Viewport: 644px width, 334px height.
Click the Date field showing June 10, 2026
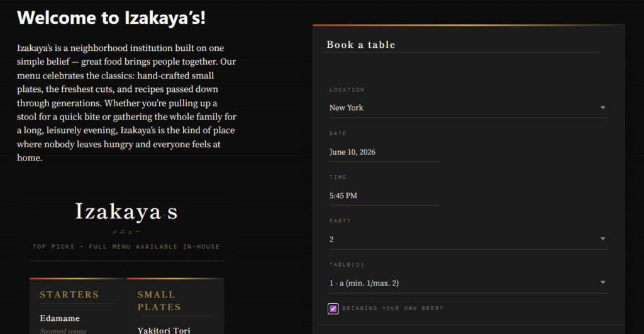pos(384,152)
